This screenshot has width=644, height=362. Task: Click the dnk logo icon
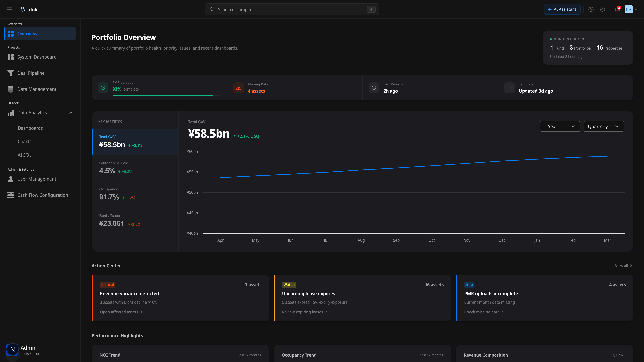[23, 9]
